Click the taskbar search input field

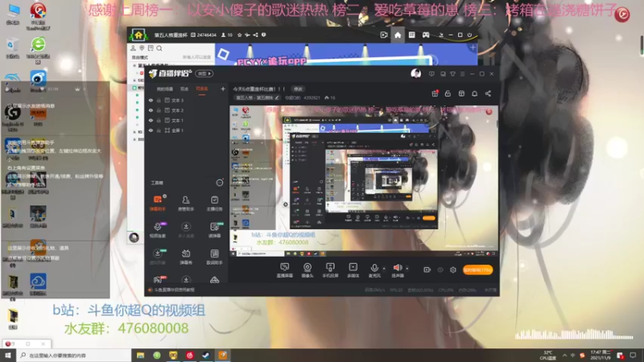tap(73, 355)
